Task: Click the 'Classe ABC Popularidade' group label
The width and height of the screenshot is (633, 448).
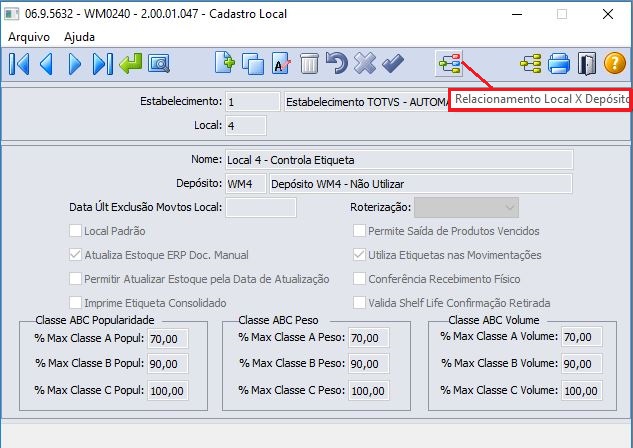Action: click(95, 320)
